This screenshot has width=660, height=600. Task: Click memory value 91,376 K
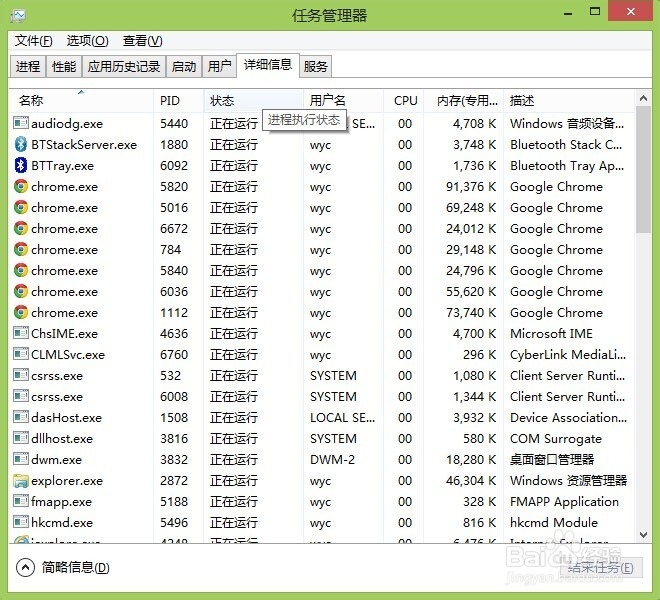471,186
